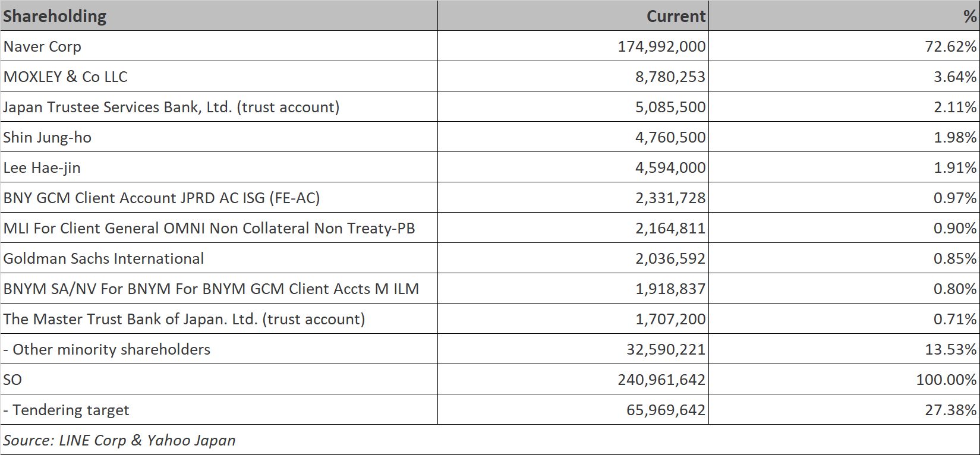Image resolution: width=980 pixels, height=455 pixels.
Task: Click the 100.00% cell
Action: click(946, 380)
